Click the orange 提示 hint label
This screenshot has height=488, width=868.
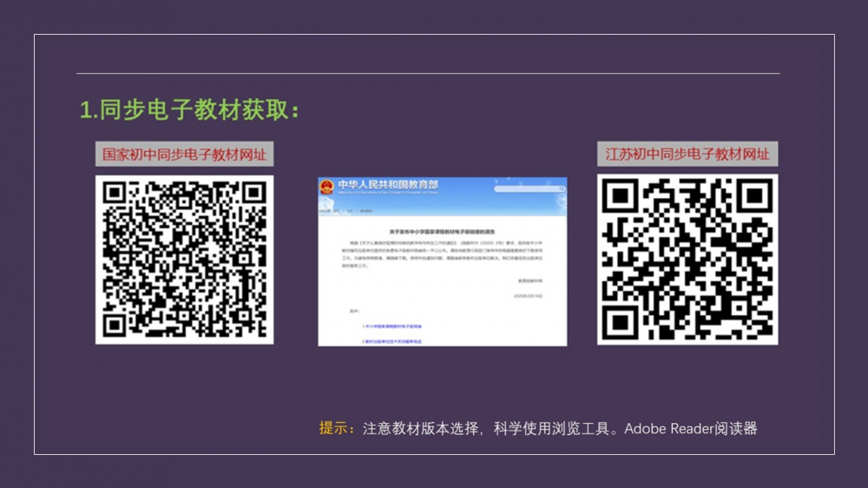click(x=336, y=428)
